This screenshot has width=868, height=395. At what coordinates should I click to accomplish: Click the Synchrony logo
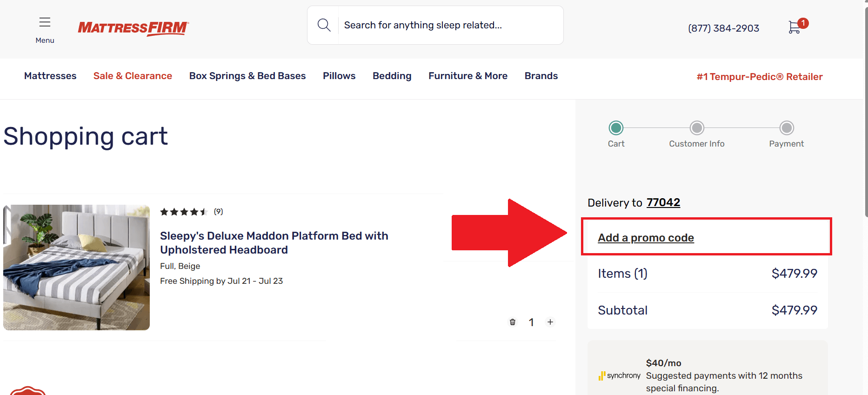620,375
